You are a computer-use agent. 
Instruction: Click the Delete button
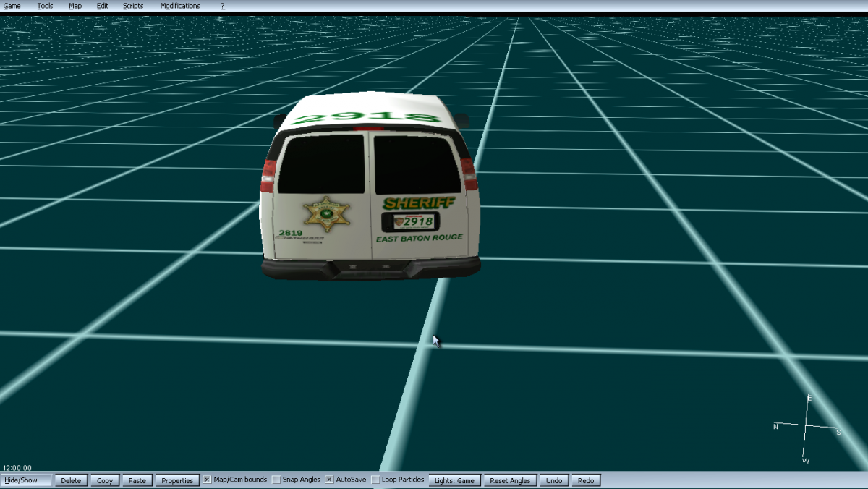tap(72, 480)
